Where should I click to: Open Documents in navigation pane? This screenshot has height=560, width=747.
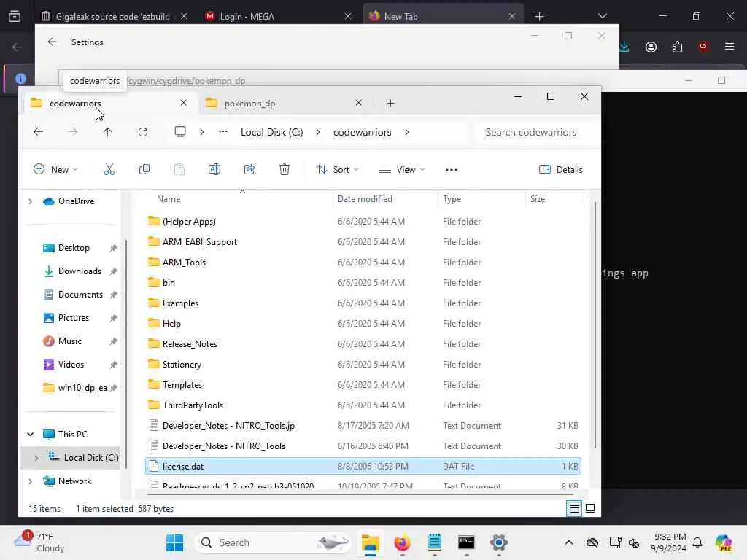click(x=80, y=295)
